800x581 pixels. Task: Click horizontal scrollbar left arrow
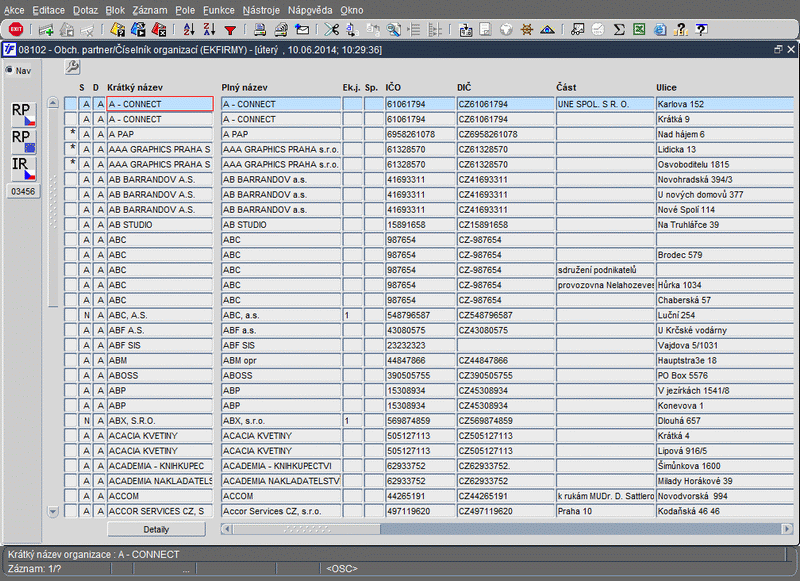(227, 529)
